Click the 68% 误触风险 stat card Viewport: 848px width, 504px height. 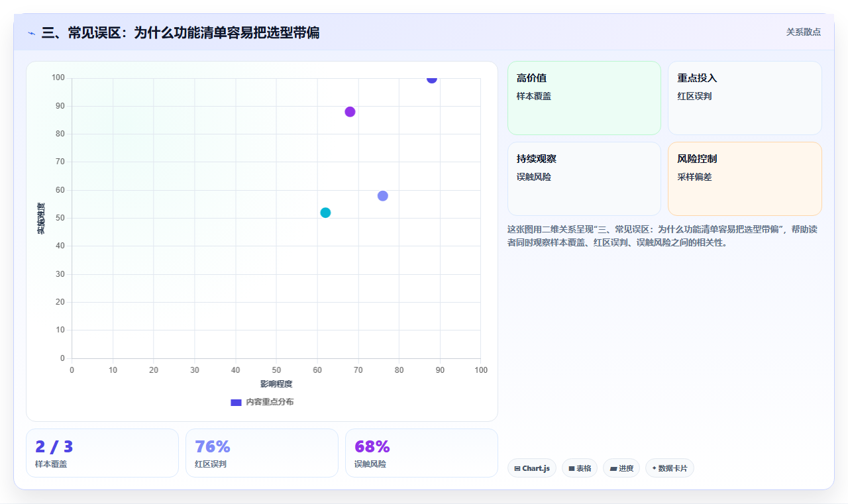tap(421, 453)
